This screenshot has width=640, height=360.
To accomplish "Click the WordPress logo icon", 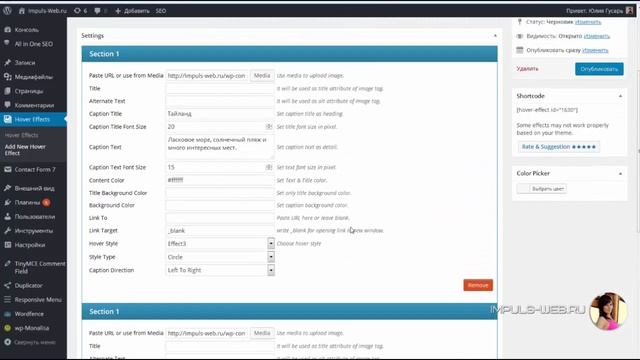I will pyautogui.click(x=7, y=11).
